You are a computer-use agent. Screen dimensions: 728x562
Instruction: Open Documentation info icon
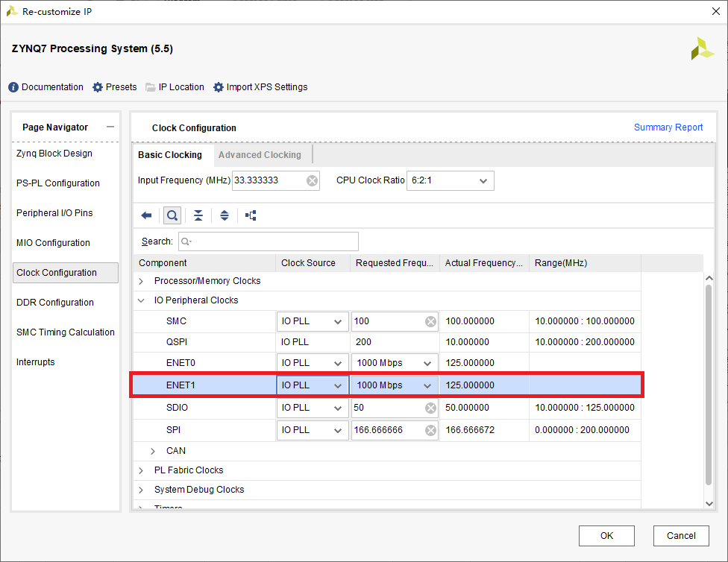pos(13,87)
